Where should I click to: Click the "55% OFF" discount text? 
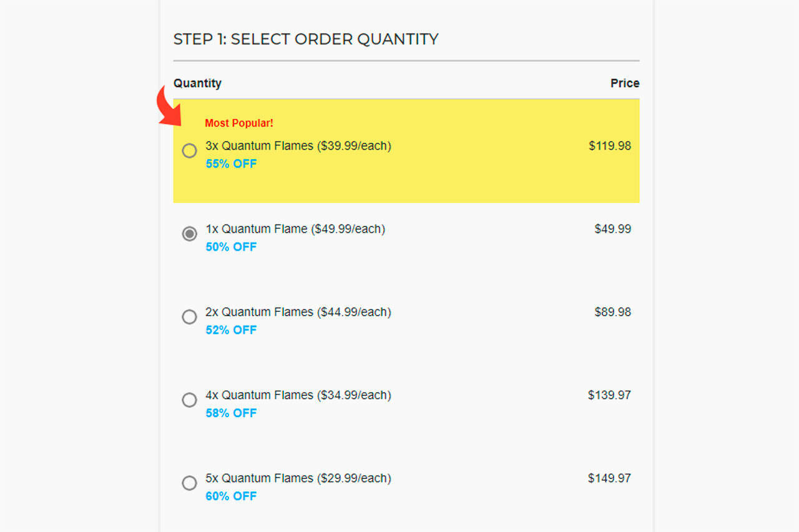[231, 164]
